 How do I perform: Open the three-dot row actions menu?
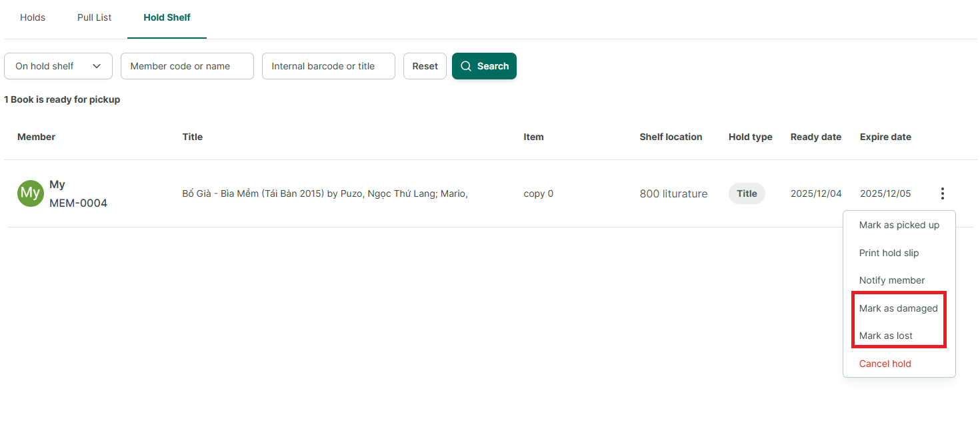942,193
